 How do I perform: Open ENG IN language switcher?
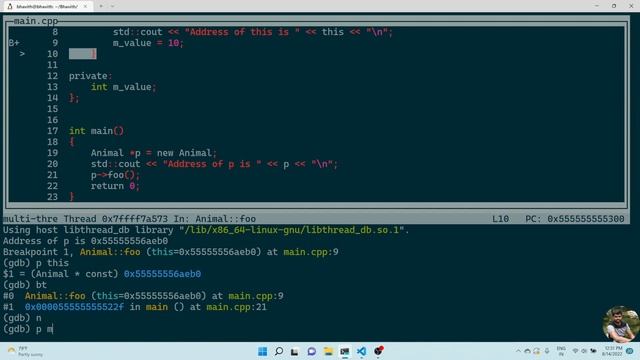[x=561, y=351]
